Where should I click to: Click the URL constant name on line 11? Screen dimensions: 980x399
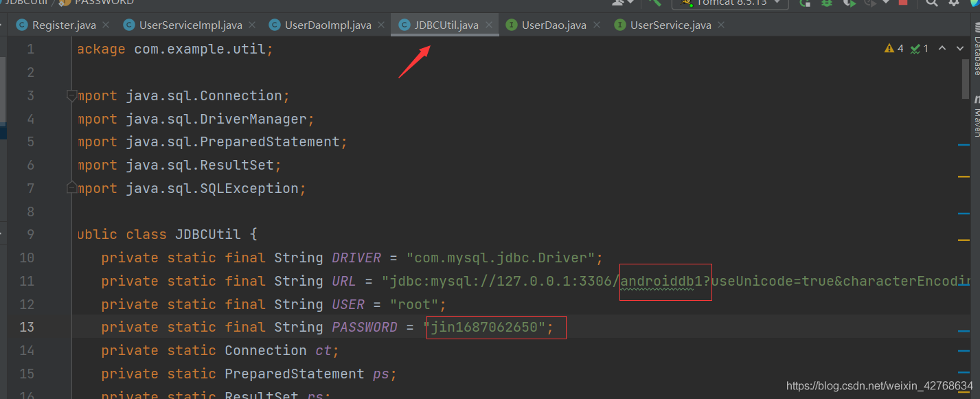(x=344, y=281)
